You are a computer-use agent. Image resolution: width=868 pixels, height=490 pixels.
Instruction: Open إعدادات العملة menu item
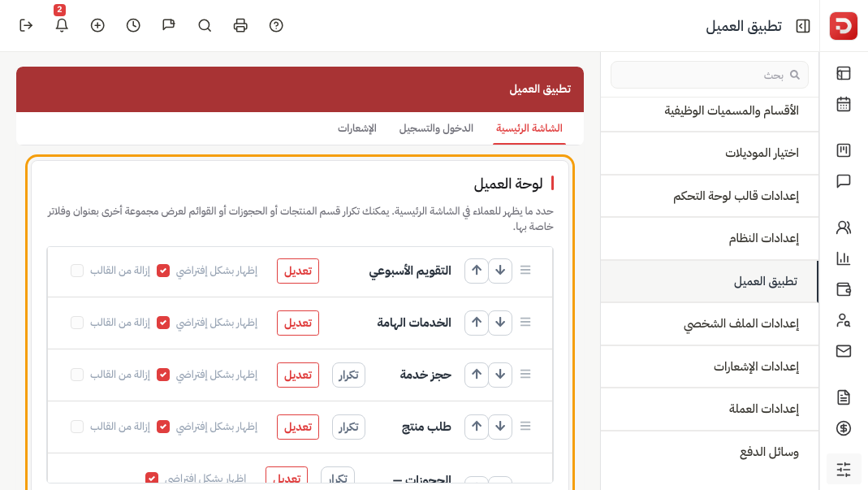710,409
